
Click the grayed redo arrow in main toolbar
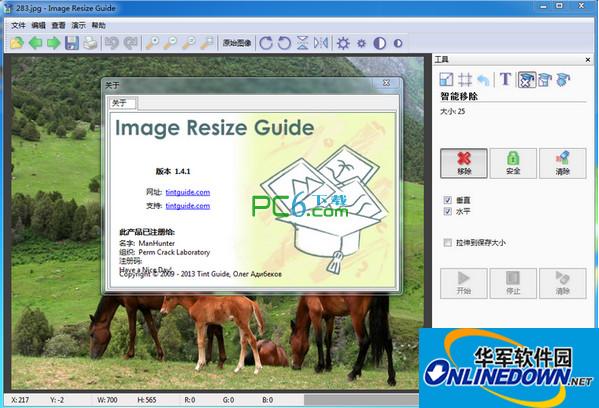(130, 43)
